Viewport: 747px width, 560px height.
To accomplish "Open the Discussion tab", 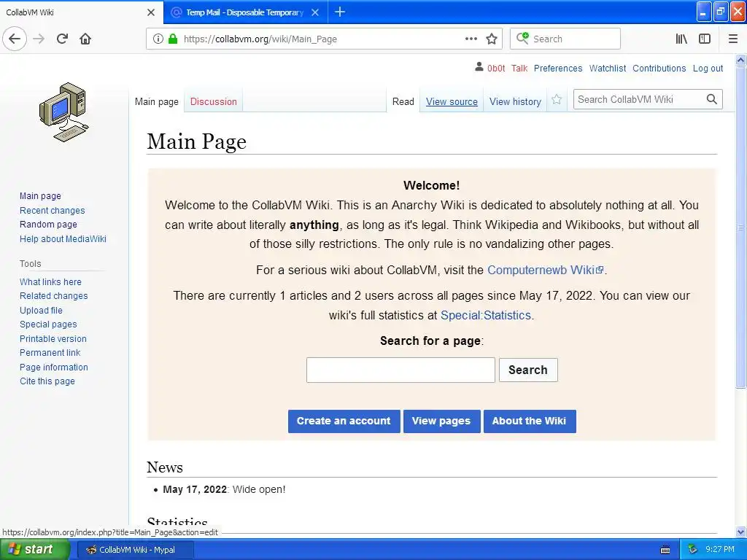I will pos(214,101).
